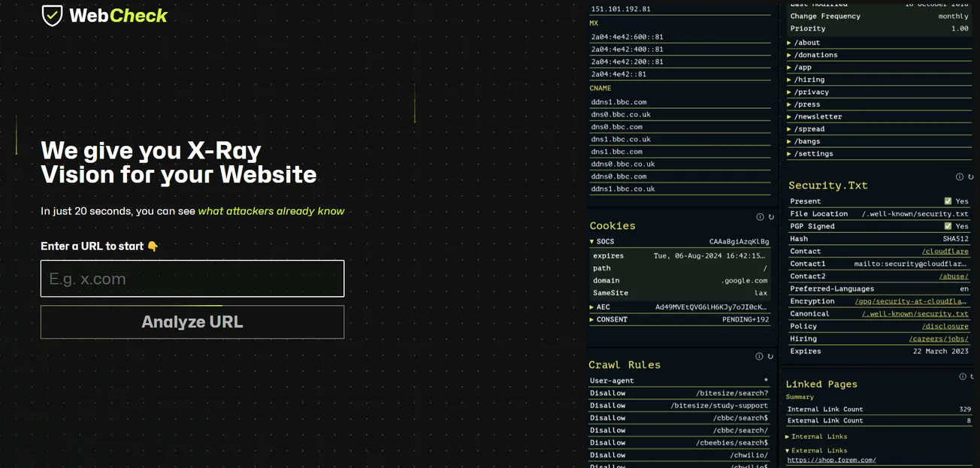980x468 pixels.
Task: Follow the /disclosure policy link
Action: [945, 327]
